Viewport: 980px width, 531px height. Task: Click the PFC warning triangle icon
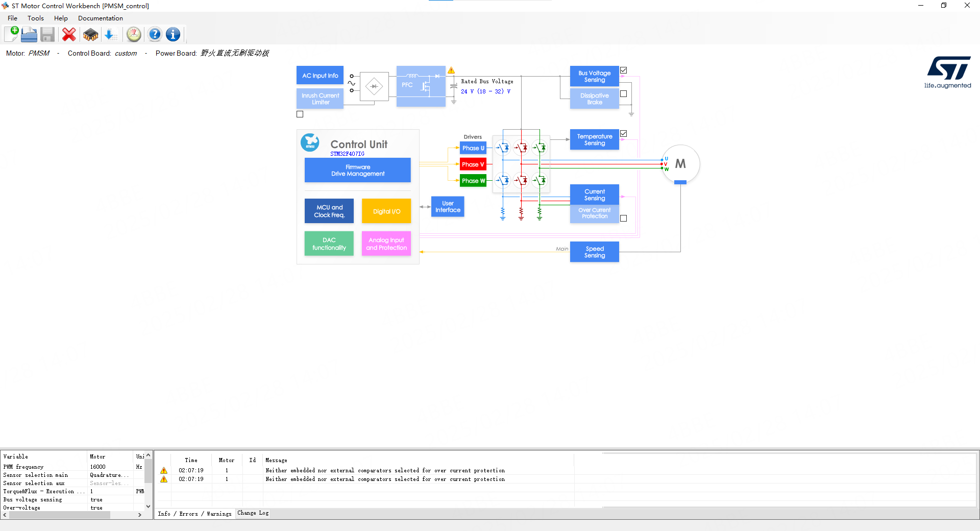(x=451, y=70)
